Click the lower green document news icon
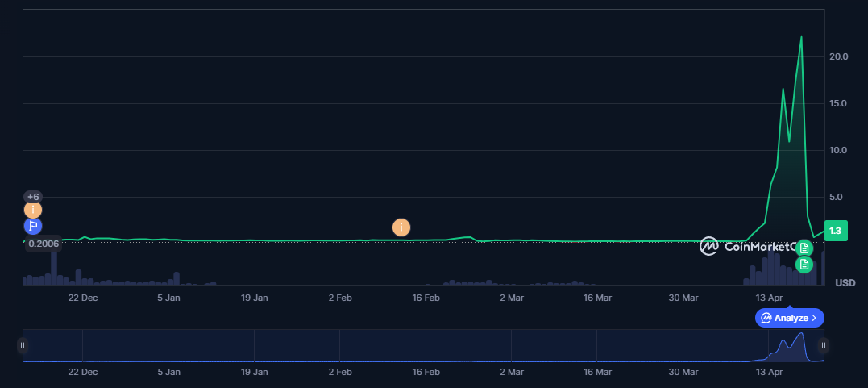This screenshot has height=388, width=868. click(x=804, y=264)
